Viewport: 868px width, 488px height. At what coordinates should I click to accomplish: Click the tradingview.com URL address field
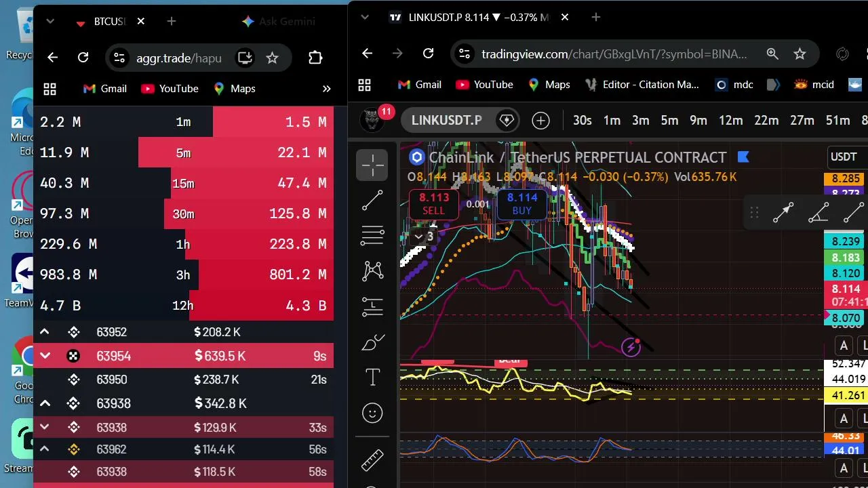click(614, 54)
